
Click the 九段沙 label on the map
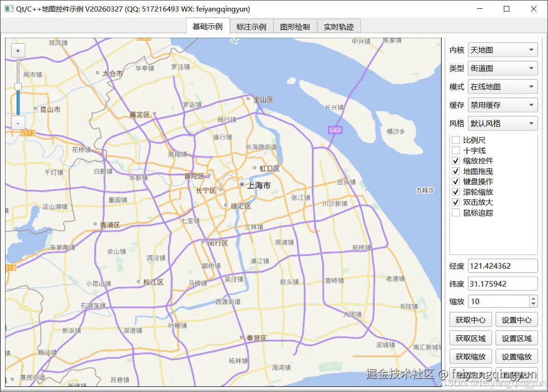click(x=425, y=190)
